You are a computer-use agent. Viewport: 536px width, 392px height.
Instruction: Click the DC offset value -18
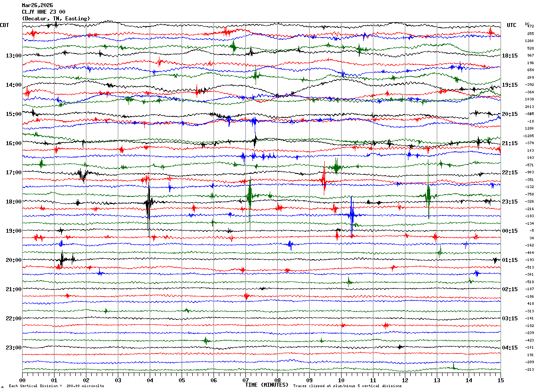(531, 121)
